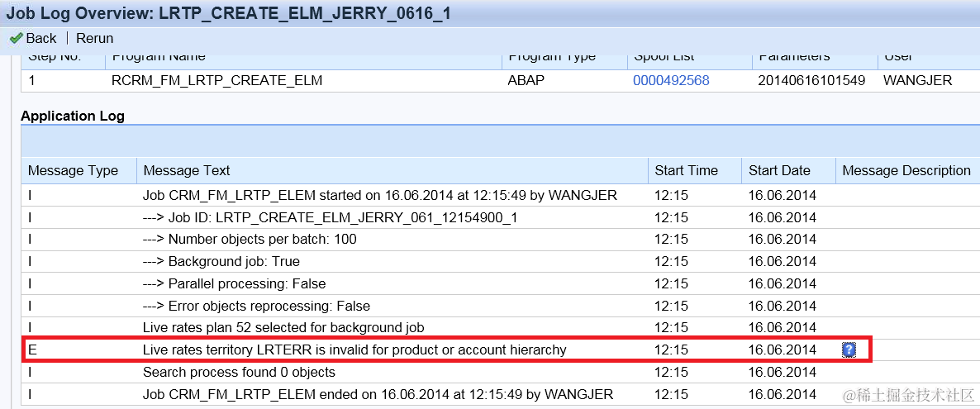Select 'Live rates plan 52 selected' row
The height and width of the screenshot is (409, 980).
[500, 328]
